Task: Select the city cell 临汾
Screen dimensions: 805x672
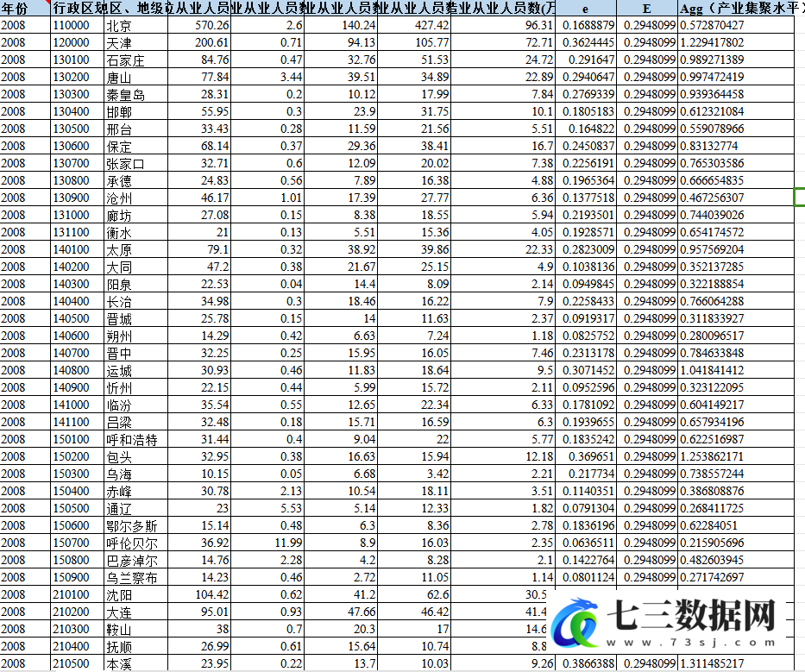Action: 135,405
